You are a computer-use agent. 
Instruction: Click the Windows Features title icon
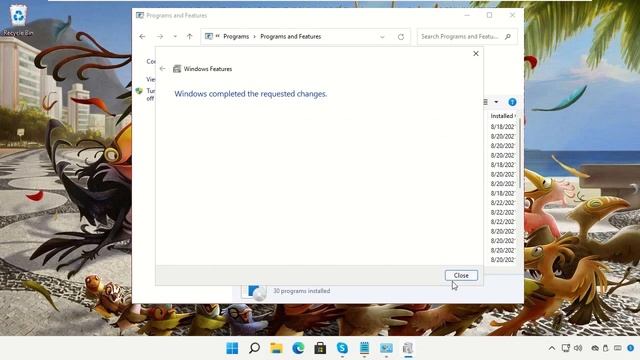pos(177,69)
